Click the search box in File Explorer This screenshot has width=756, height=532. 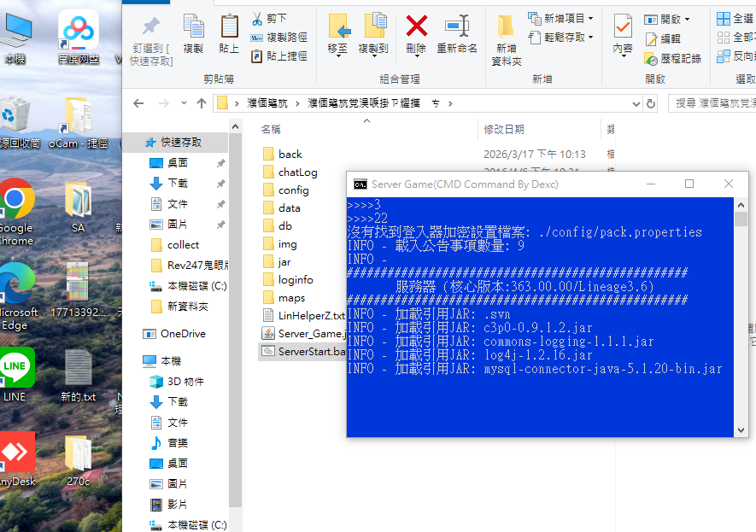pyautogui.click(x=713, y=103)
